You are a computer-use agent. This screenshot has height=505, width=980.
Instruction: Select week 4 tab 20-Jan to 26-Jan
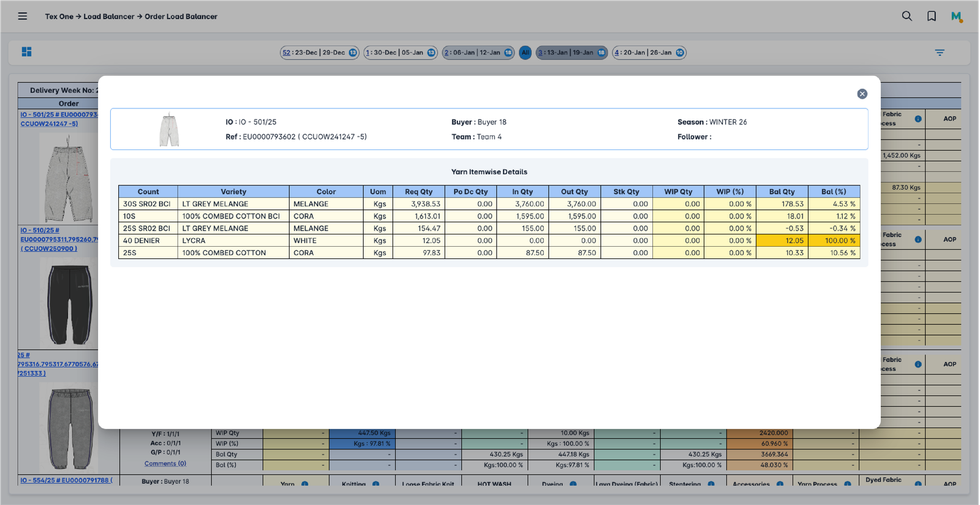648,53
